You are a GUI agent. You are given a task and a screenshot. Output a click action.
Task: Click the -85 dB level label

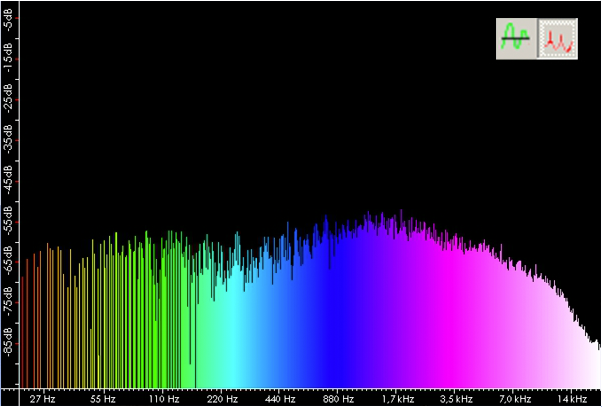[x=8, y=350]
